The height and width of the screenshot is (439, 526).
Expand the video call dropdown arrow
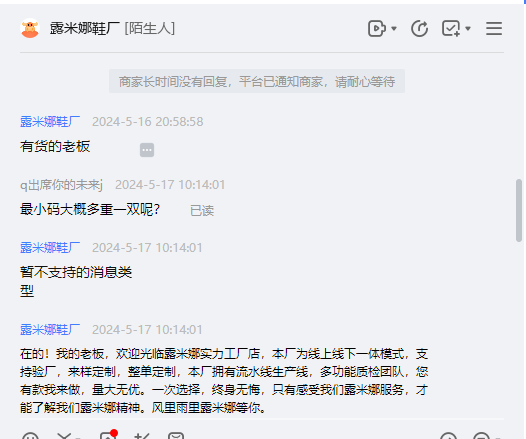(394, 29)
